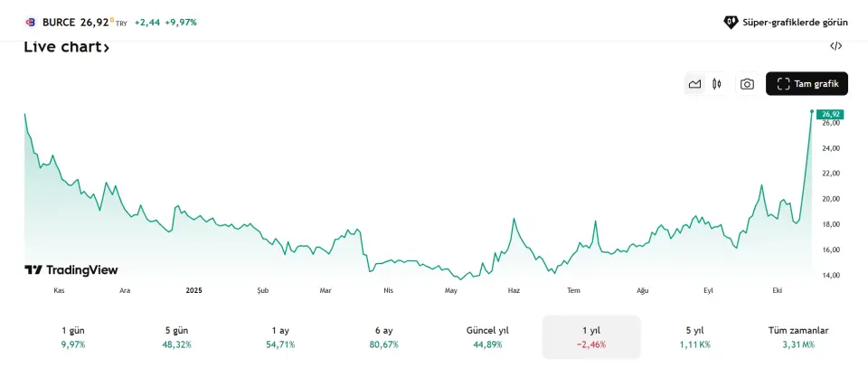Switch to candlestick chart style
The height and width of the screenshot is (377, 868).
click(x=717, y=84)
